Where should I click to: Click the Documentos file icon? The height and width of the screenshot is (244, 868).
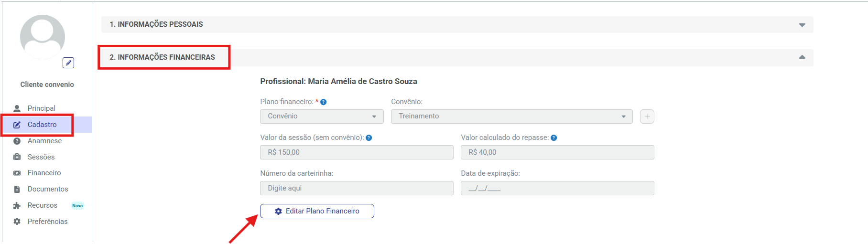click(x=17, y=189)
